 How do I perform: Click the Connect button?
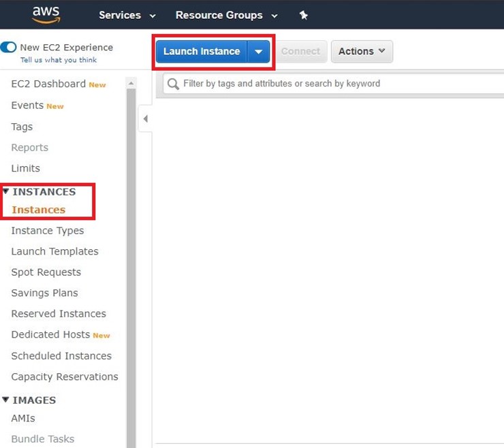click(x=301, y=52)
